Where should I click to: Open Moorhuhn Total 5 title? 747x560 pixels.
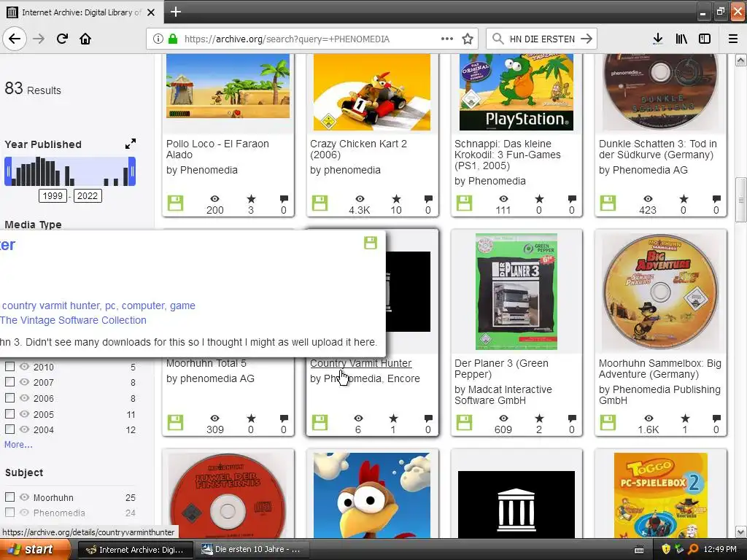[206, 363]
